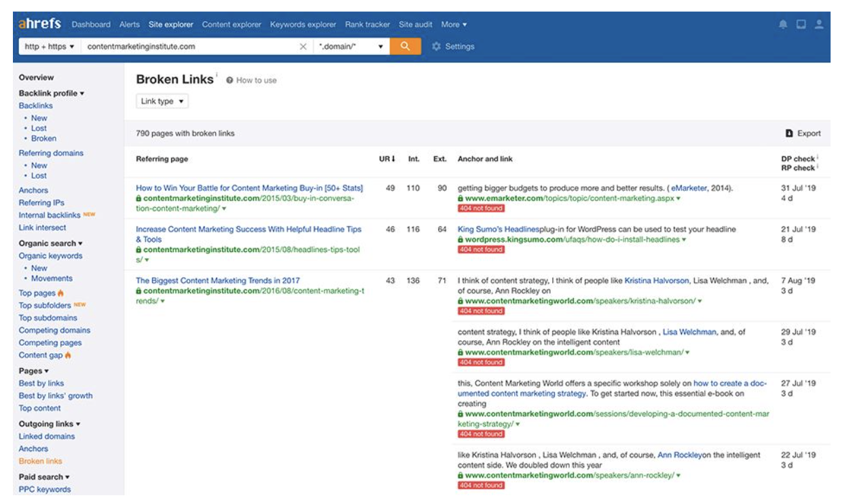
Task: Click the How to use help icon
Action: point(230,80)
